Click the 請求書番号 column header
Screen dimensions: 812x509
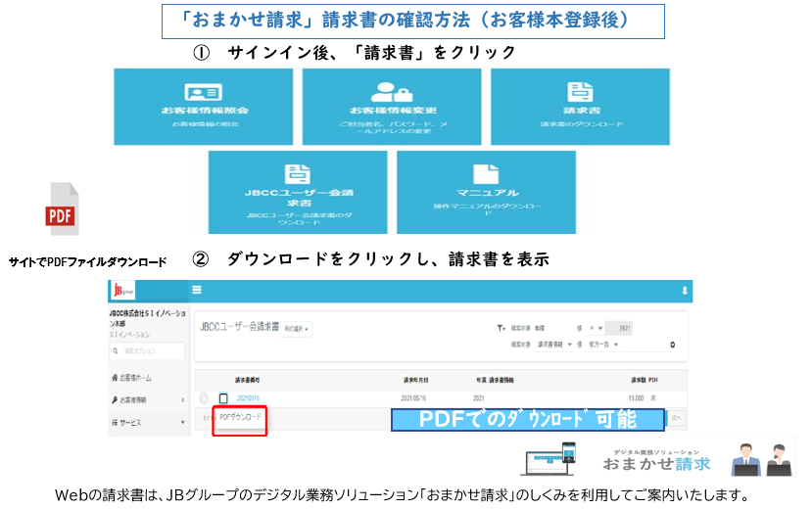[247, 380]
